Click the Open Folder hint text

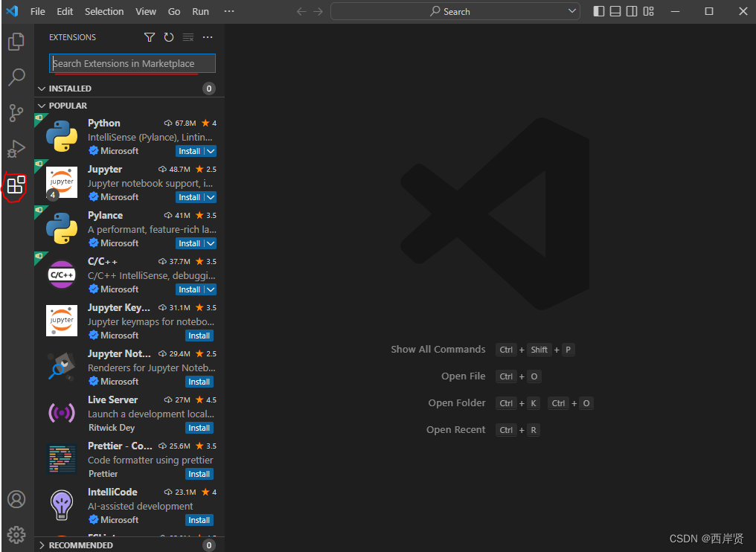coord(457,403)
